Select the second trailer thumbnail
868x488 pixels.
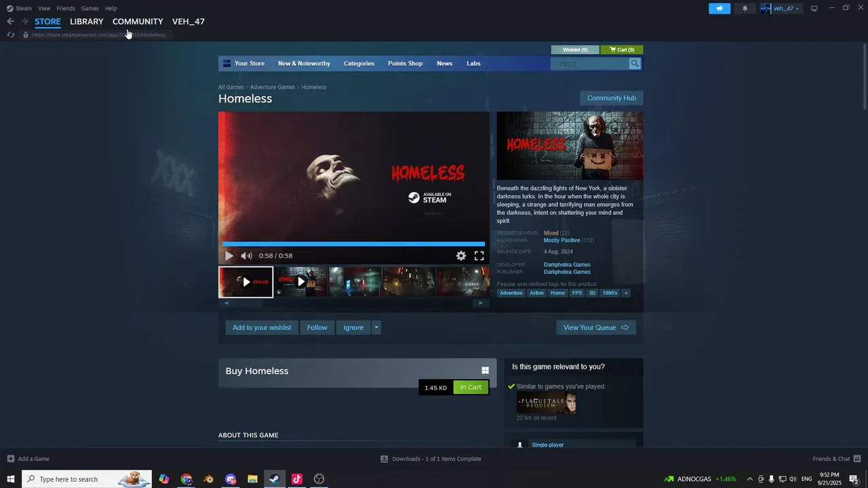301,282
